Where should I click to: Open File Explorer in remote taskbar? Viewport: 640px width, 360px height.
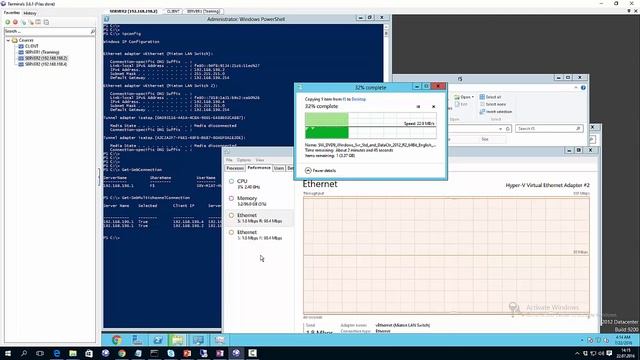pyautogui.click(x=178, y=340)
